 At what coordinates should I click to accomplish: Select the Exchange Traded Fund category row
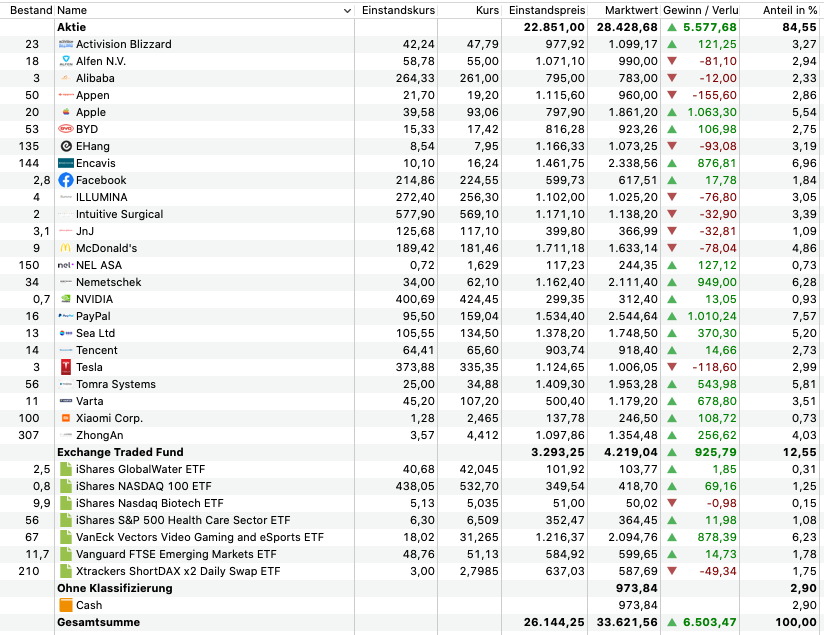click(412, 452)
